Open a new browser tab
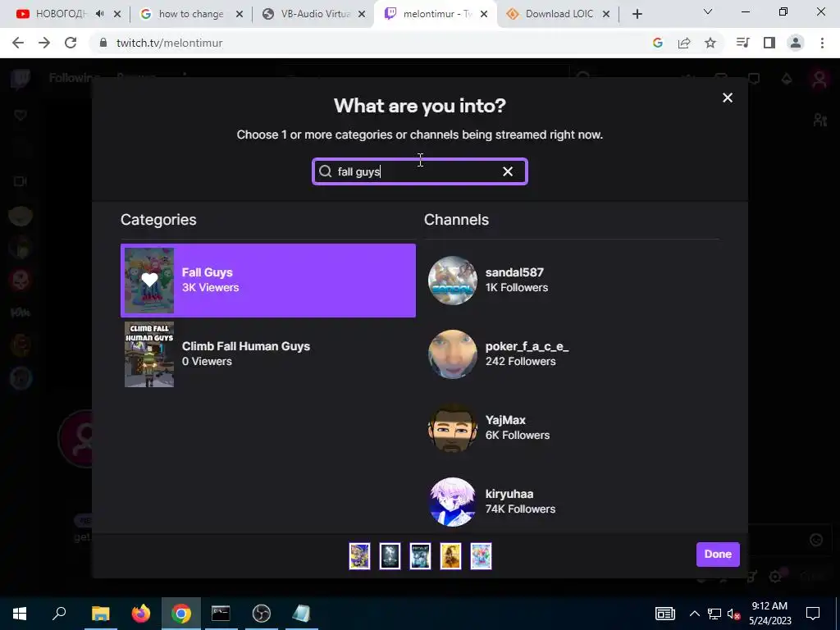The width and height of the screenshot is (840, 630). tap(637, 14)
